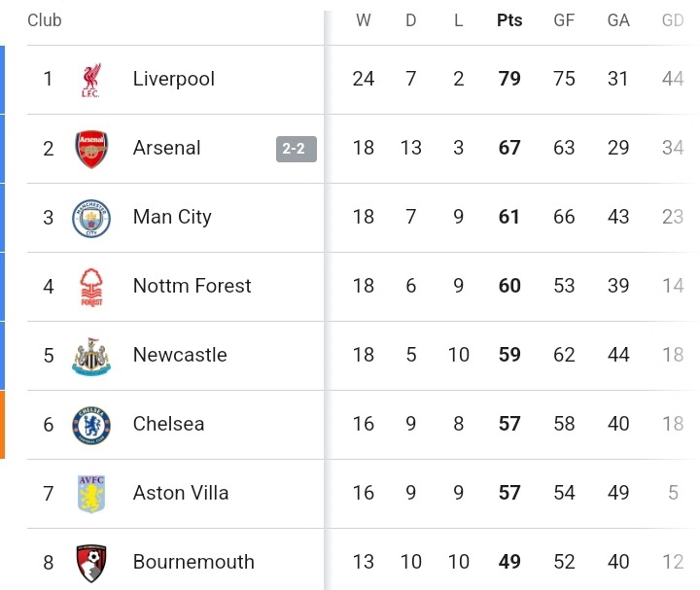Open the Liverpool team name link
The width and height of the screenshot is (700, 590).
pyautogui.click(x=174, y=79)
